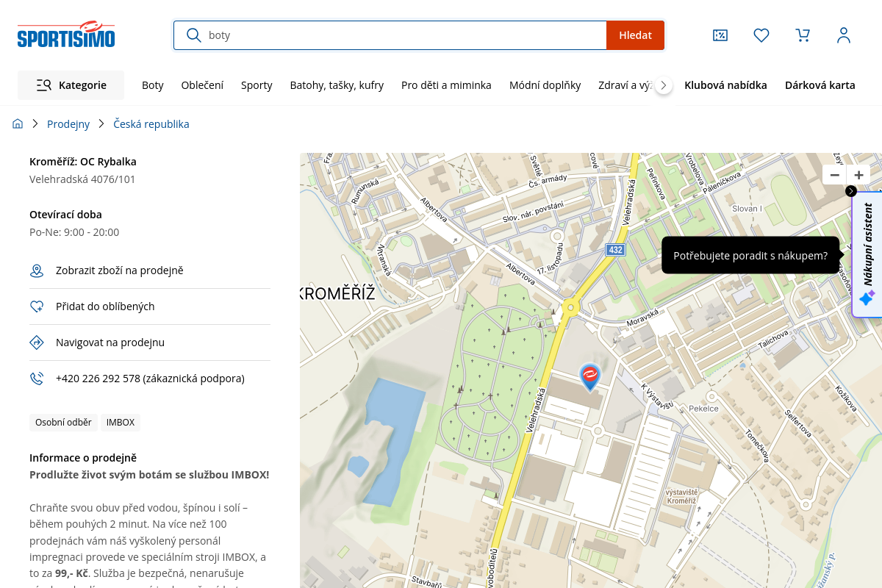Screen dimensions: 882x588
Task: Select the Oblečení menu item
Action: pyautogui.click(x=202, y=85)
